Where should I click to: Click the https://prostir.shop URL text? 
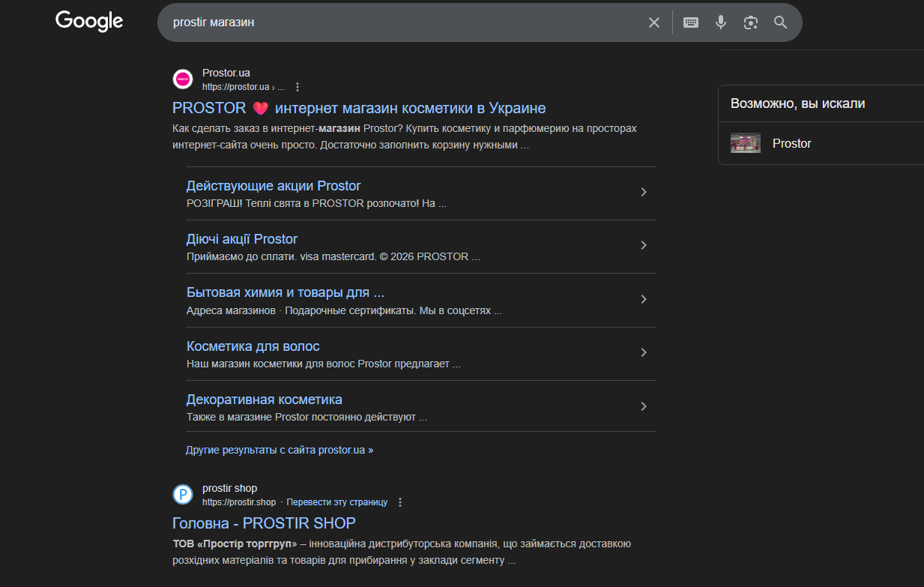pos(239,502)
